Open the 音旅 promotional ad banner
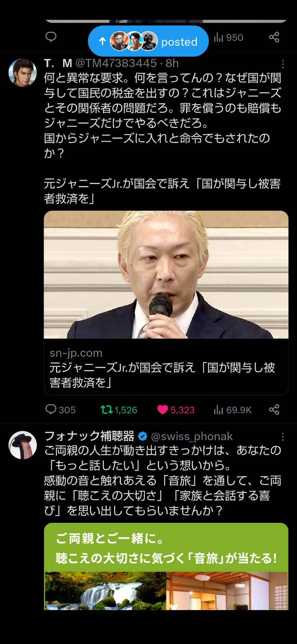Image resolution: width=297 pixels, height=644 pixels. tap(166, 566)
